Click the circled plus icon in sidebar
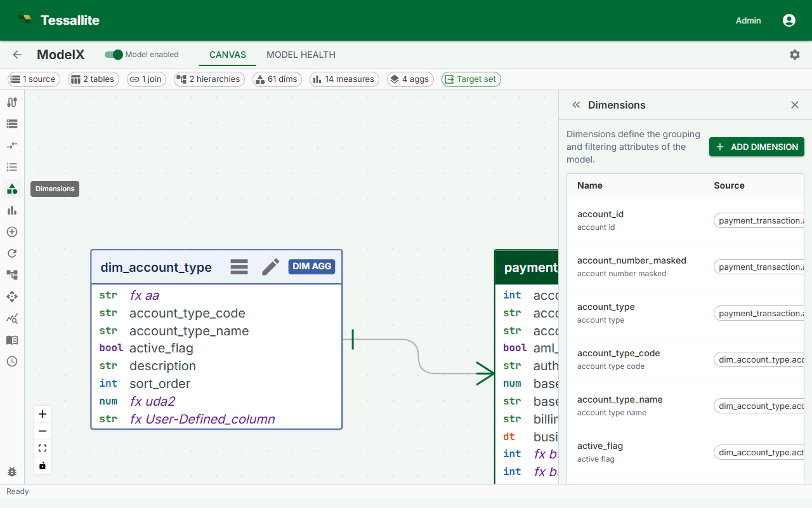Screen dimensions: 812x508 (12, 232)
